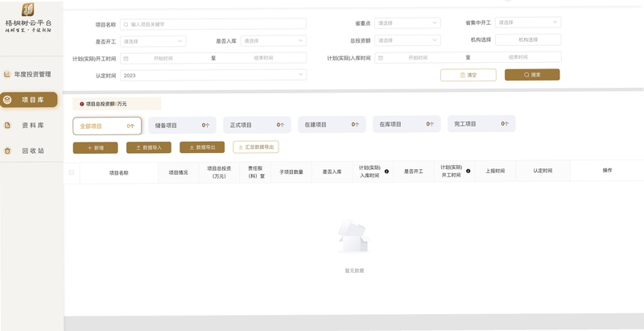This screenshot has width=644, height=331.
Task: Click the 项目总投资(万元) column header
Action: click(219, 172)
